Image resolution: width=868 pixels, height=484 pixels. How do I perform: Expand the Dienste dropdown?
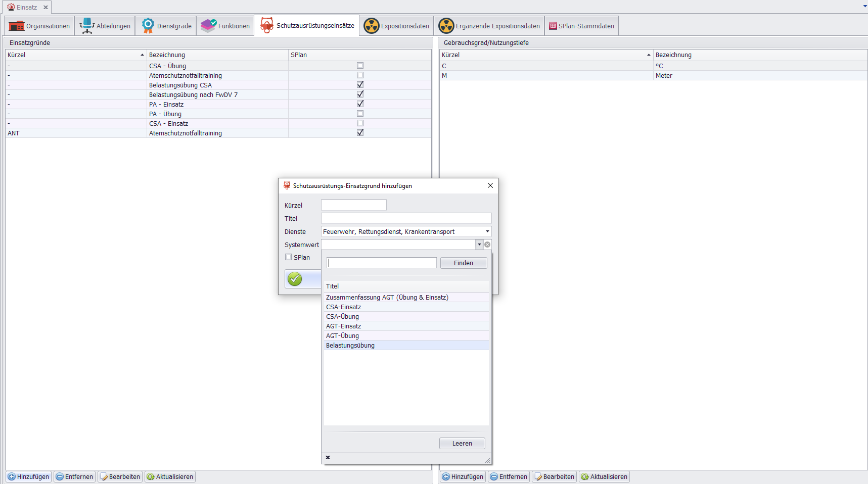click(x=487, y=231)
